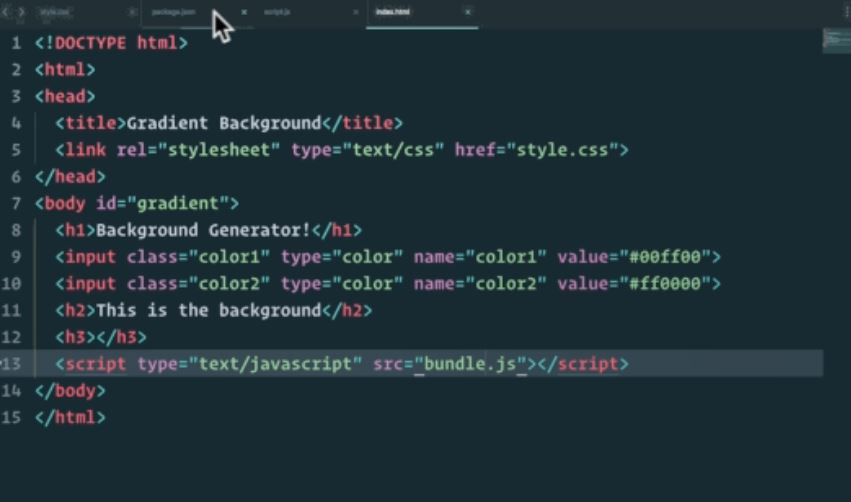This screenshot has width=851, height=502.
Task: Click the class="color1" attribute value
Action: (229, 257)
